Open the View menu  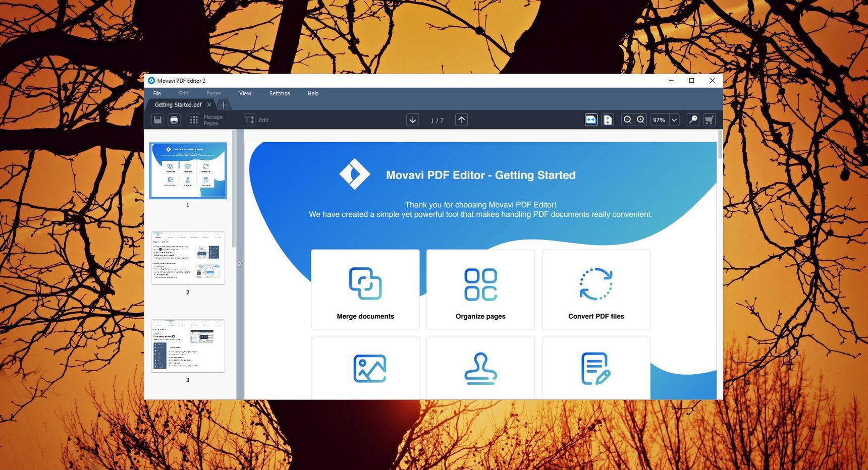pos(245,93)
